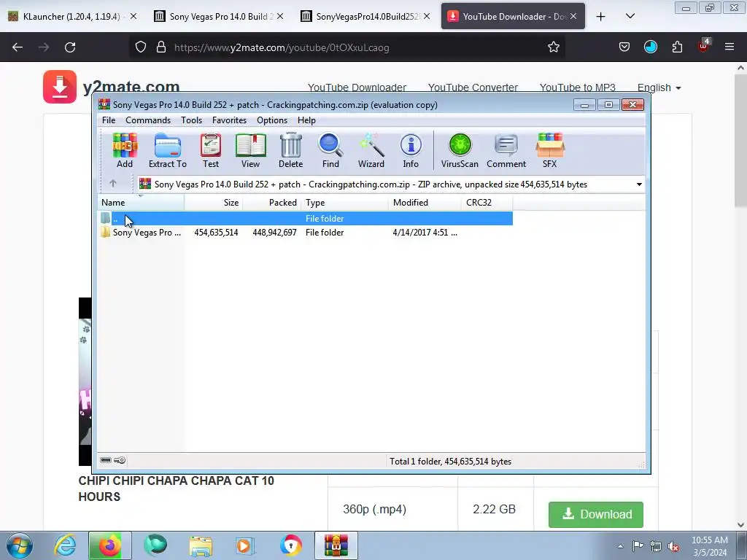Click the taskbar clock 10:55 AM
Image resolution: width=747 pixels, height=560 pixels.
(x=709, y=546)
